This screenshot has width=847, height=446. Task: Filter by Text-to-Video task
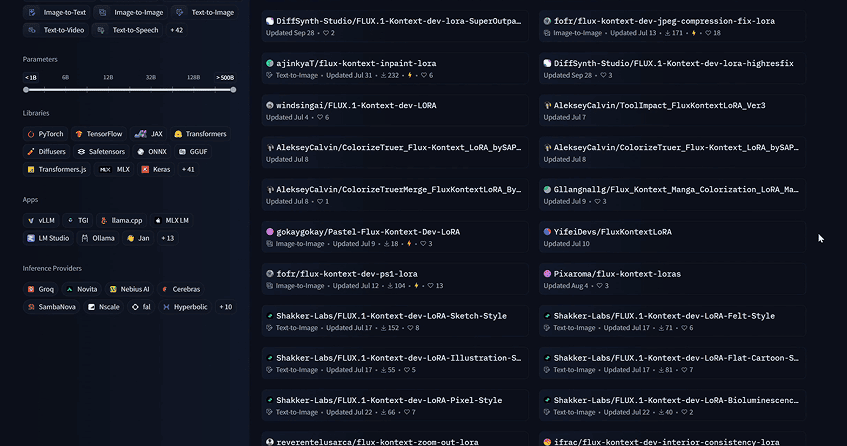click(x=56, y=30)
